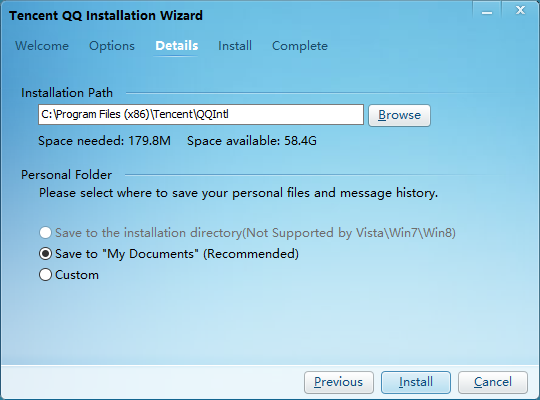
Task: Jump to the Complete step tab
Action: pyautogui.click(x=300, y=46)
